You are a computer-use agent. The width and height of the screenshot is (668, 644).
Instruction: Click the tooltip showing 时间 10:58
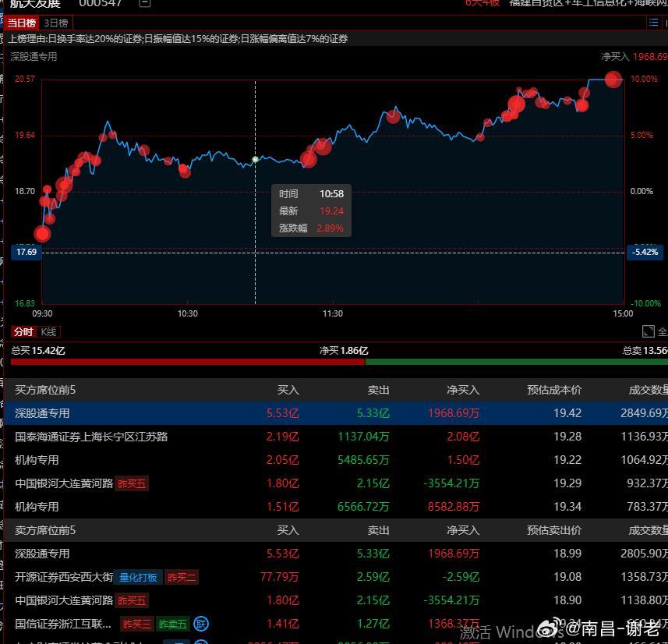(x=311, y=211)
